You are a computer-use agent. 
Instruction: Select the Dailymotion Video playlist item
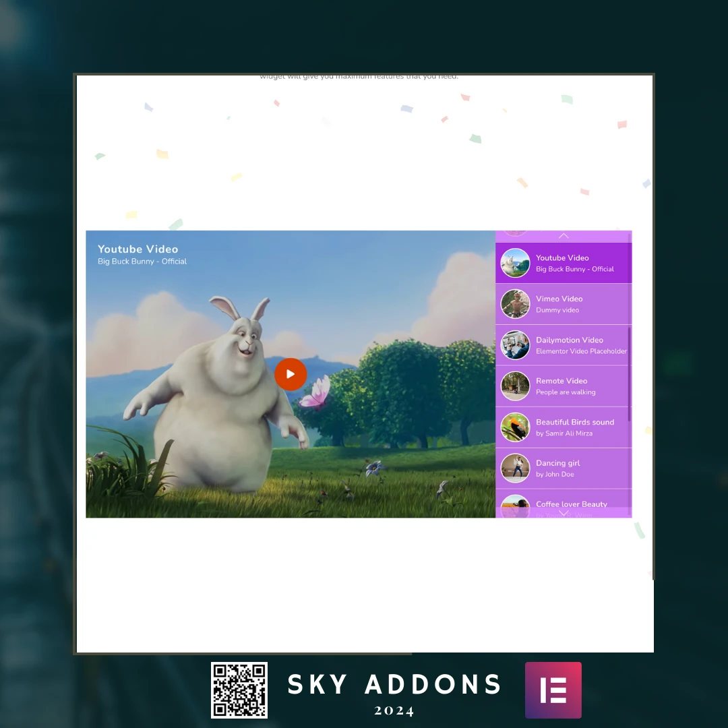coord(563,345)
